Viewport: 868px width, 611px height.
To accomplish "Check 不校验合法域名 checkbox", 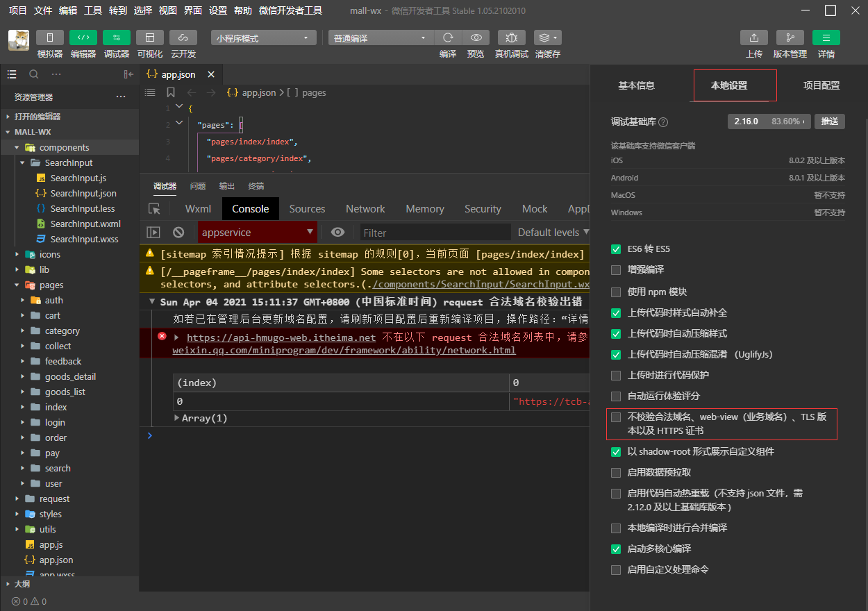I will click(x=616, y=417).
